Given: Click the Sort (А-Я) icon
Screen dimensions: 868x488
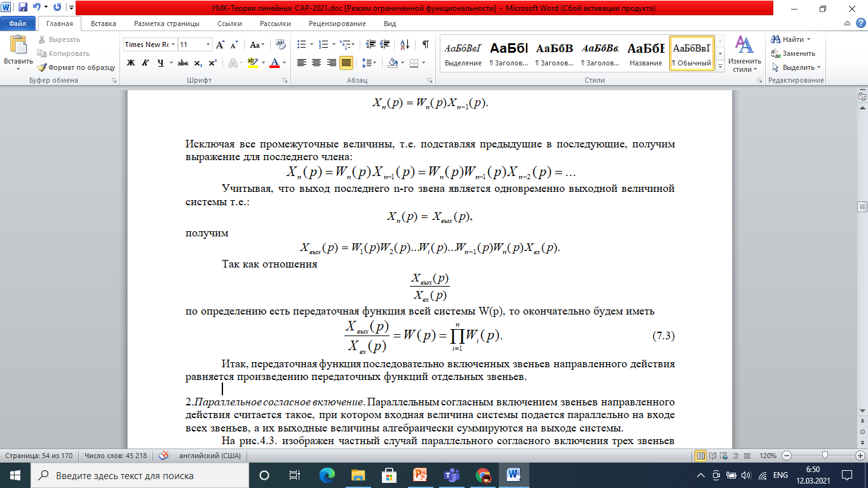Looking at the screenshot, I should click(405, 44).
